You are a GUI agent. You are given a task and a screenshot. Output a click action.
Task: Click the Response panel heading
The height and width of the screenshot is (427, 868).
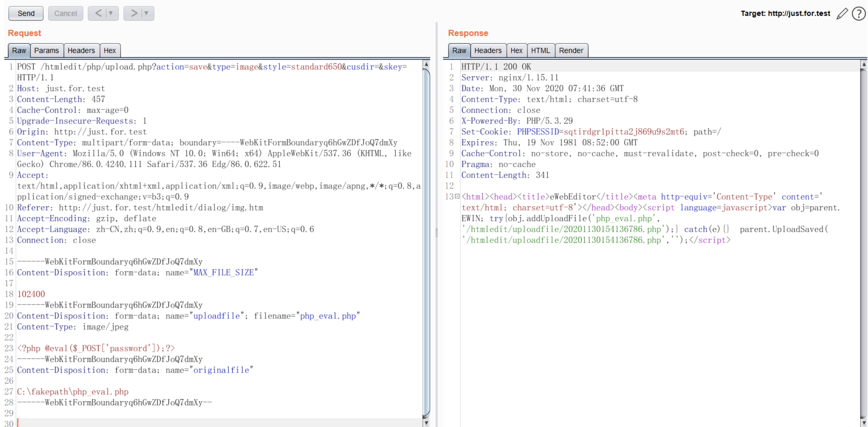click(468, 33)
